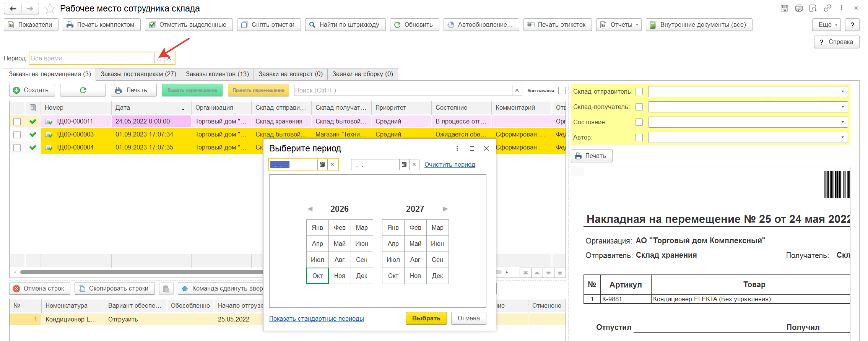Clear the start date field
The image size is (868, 341).
[x=332, y=164]
